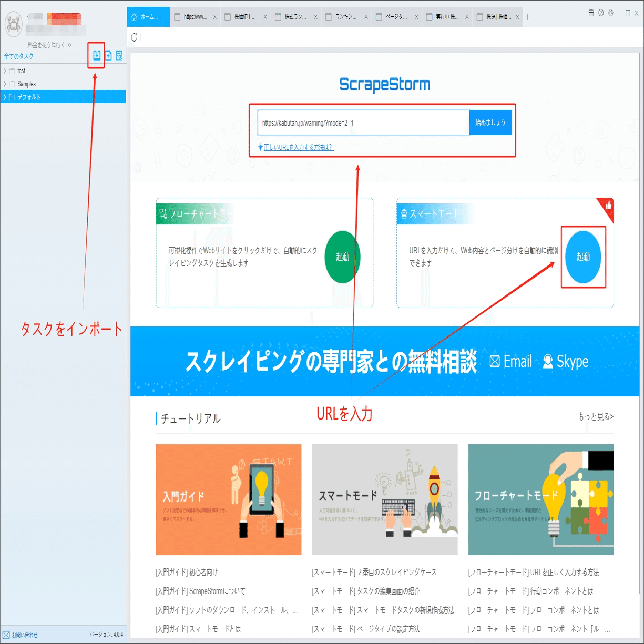The height and width of the screenshot is (644, 644).
Task: Close the 株式ラン... tab
Action: 315,17
